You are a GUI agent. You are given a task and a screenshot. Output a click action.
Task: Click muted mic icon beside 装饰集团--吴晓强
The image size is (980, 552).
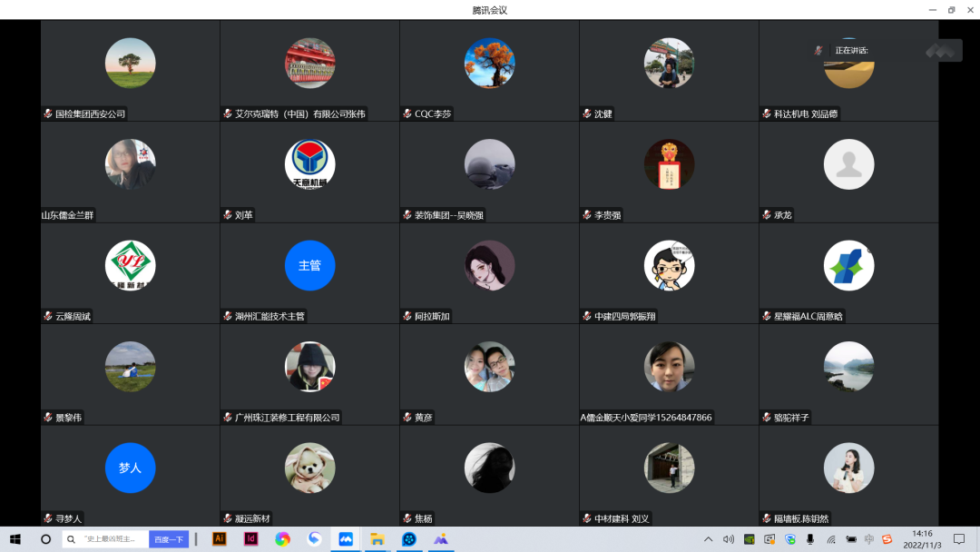(407, 215)
